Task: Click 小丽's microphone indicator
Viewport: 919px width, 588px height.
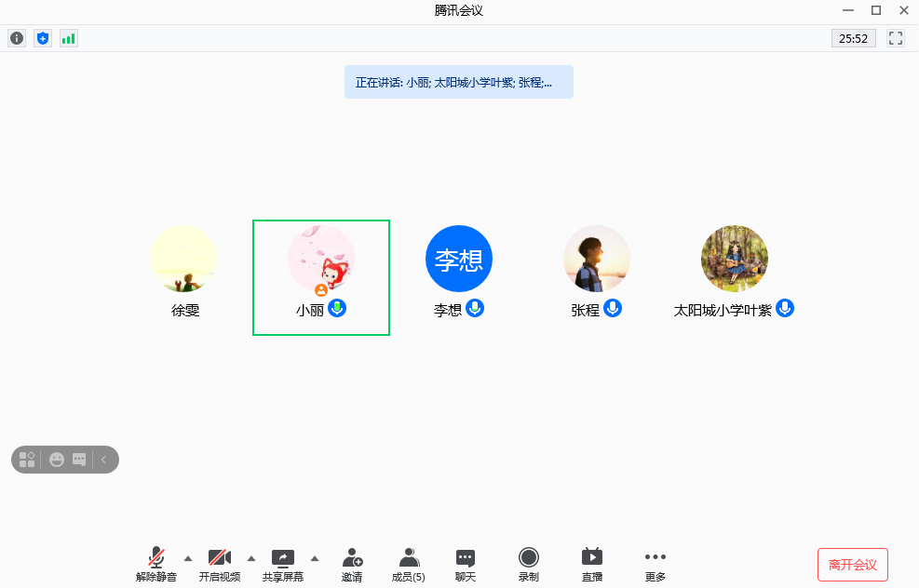Action: click(337, 308)
